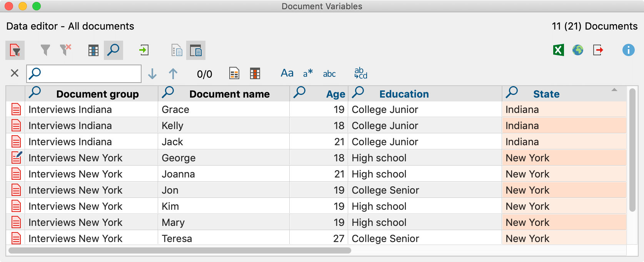Search within State column magnifier

pyautogui.click(x=512, y=92)
